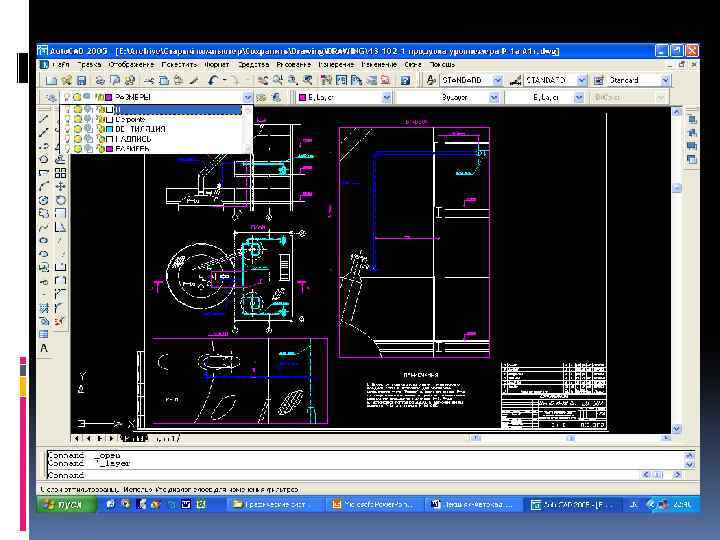Open the Файл menu
The height and width of the screenshot is (540, 720).
[x=60, y=65]
